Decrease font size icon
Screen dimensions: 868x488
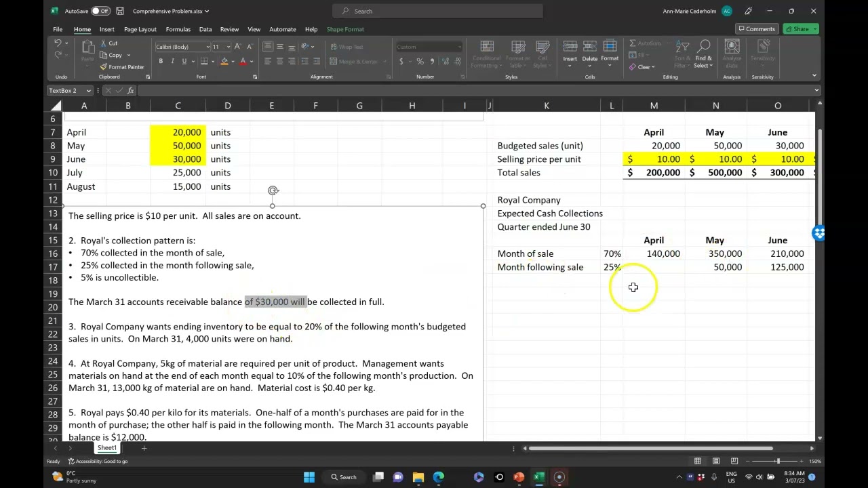pos(249,47)
